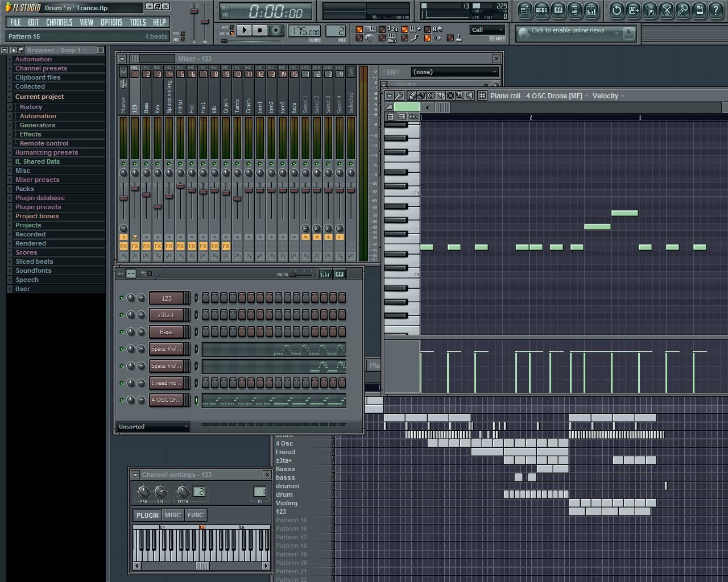728x582 pixels.
Task: Mute the Bass channel via green LED
Action: point(121,332)
